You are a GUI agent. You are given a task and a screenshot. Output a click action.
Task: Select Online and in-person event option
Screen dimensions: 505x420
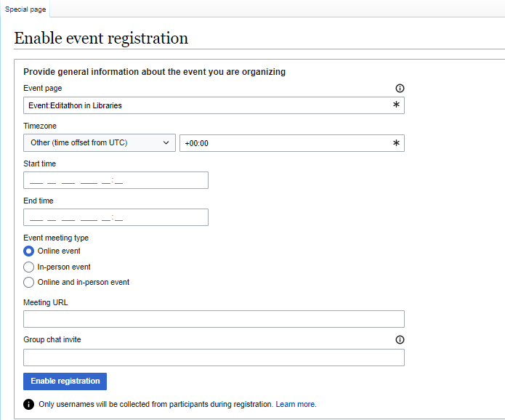click(29, 282)
